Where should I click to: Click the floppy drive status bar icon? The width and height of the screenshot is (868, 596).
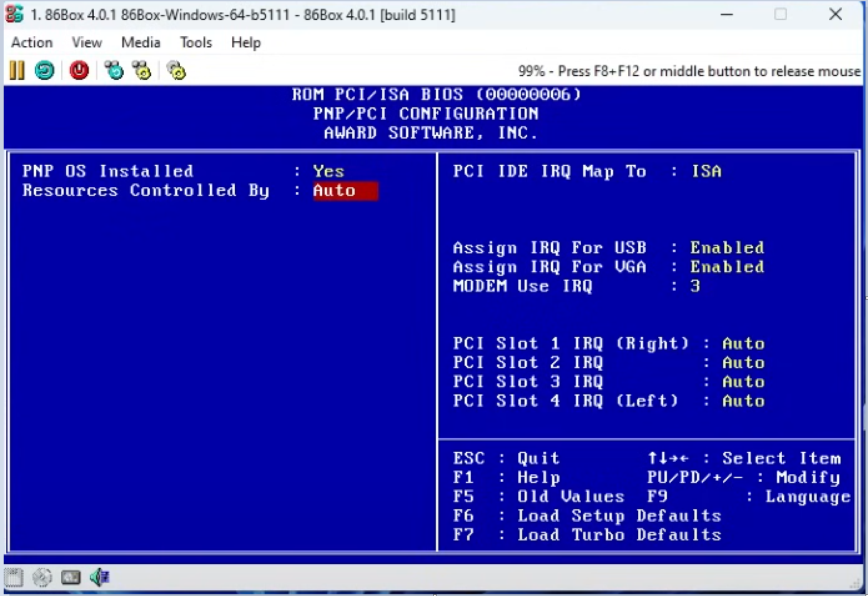tap(14, 577)
